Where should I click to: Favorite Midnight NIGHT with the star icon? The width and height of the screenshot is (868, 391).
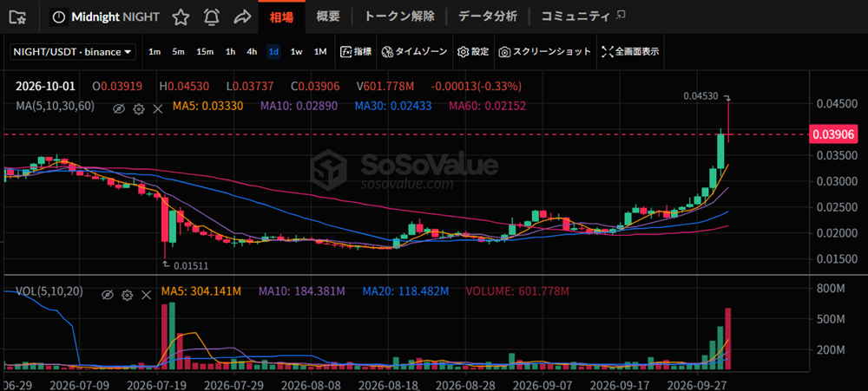(181, 17)
